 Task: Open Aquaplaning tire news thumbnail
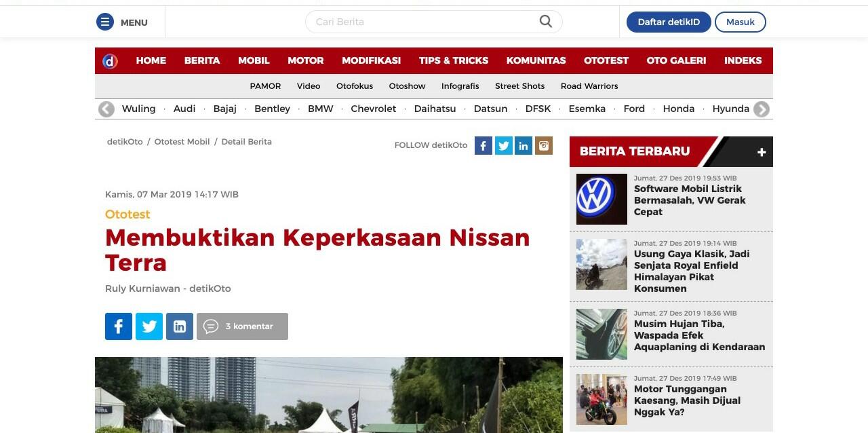click(x=601, y=334)
